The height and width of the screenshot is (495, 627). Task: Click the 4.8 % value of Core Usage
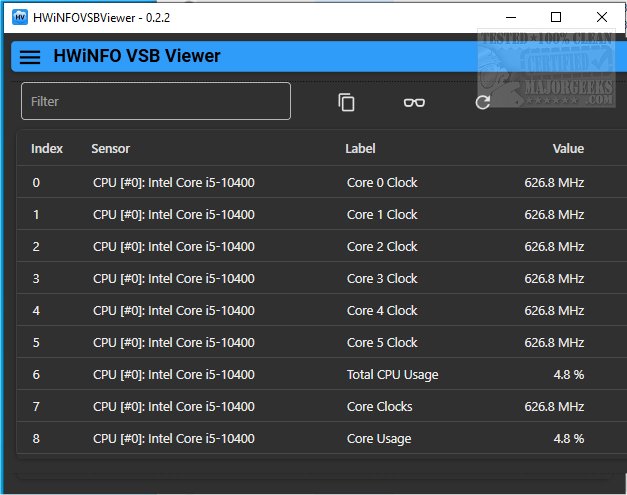569,439
